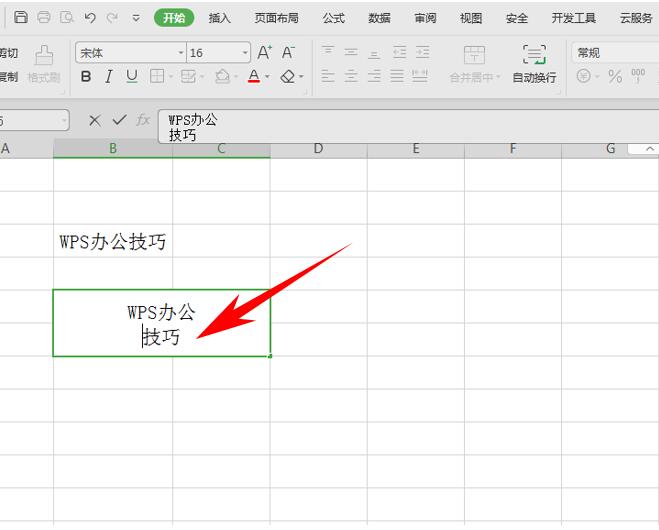
Task: Click the cell borders icon
Action: coord(157,76)
